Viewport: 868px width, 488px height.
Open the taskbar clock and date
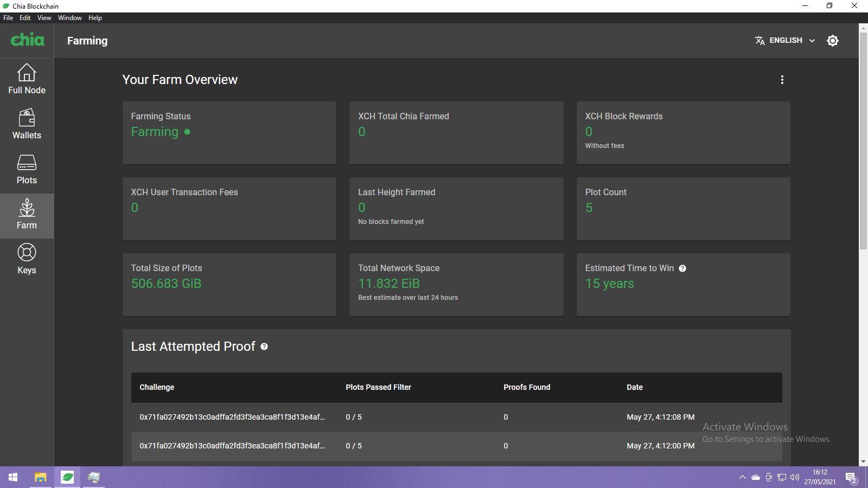[x=820, y=477]
